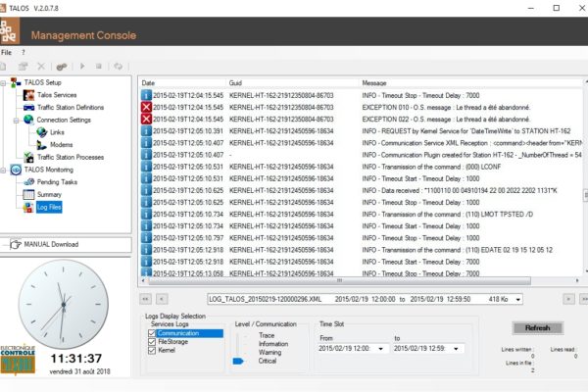Click the Electronique Controle logo
The image size is (588, 392).
click(18, 359)
